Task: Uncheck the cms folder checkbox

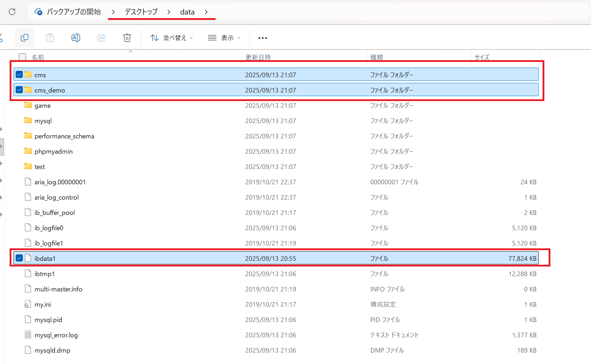Action: (19, 74)
